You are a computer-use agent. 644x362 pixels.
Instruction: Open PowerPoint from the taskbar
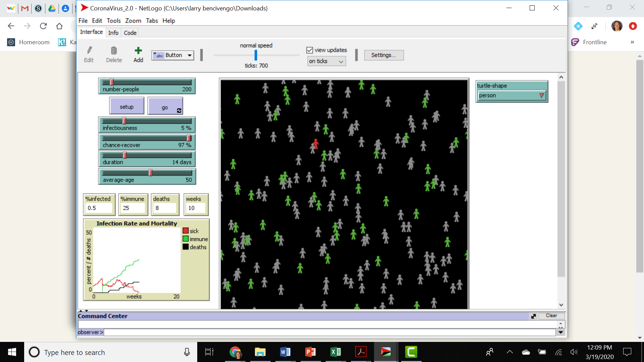click(x=310, y=352)
